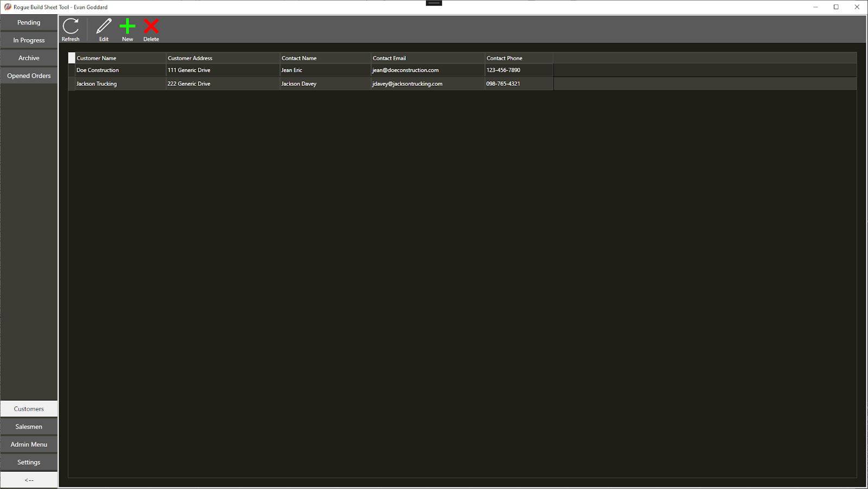
Task: Select the Jackson Trucking customer row
Action: coord(97,84)
